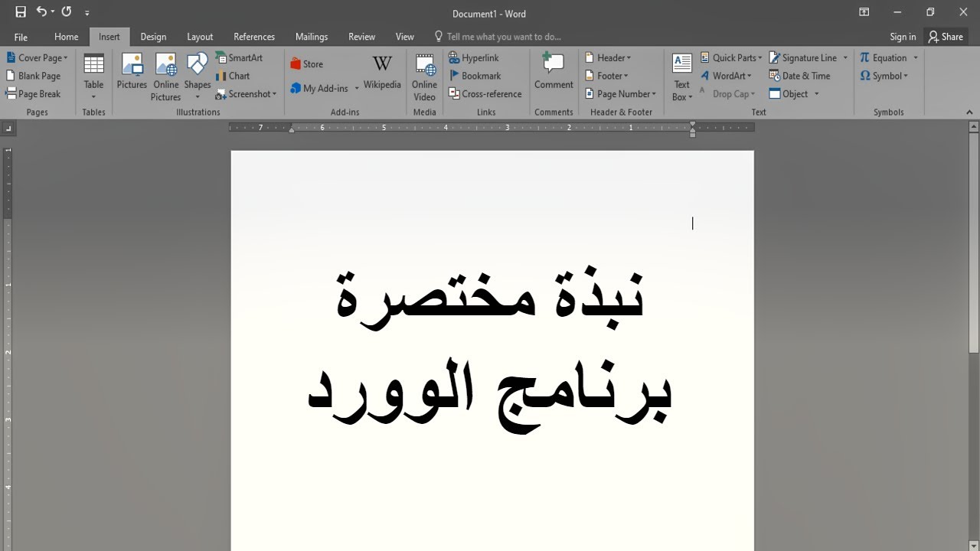
Task: Click the Share button
Action: [x=946, y=37]
